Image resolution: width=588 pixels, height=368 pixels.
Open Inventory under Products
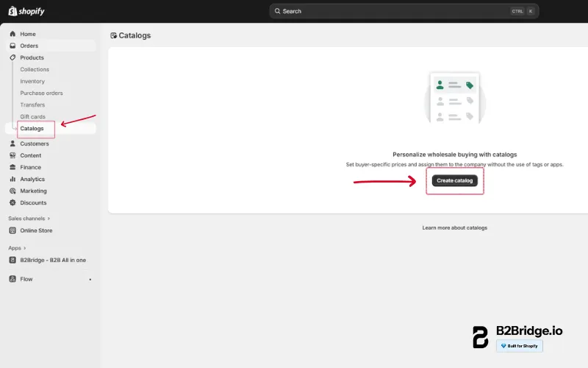pos(32,81)
